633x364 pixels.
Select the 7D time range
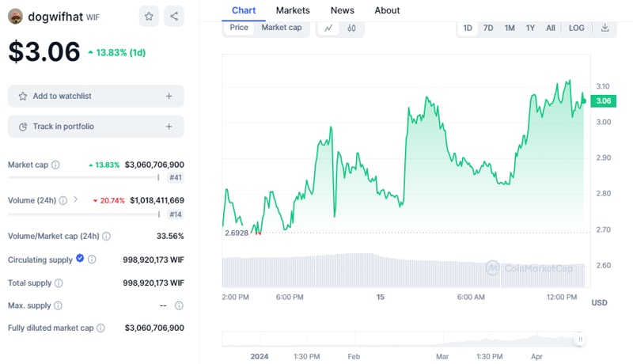[x=488, y=28]
